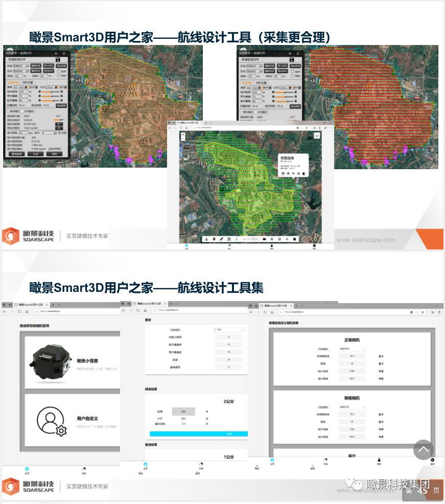This screenshot has height=504, width=445.
Task: Select the 瞰景Smart3D browser tab above green map
Action: click(190, 123)
